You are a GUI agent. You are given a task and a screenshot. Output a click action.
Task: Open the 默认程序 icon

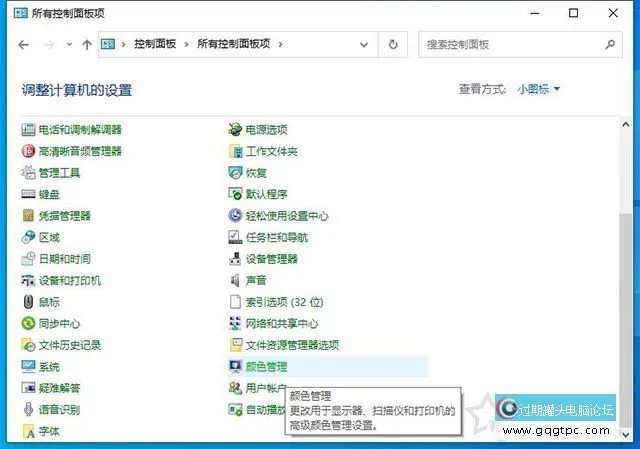235,194
